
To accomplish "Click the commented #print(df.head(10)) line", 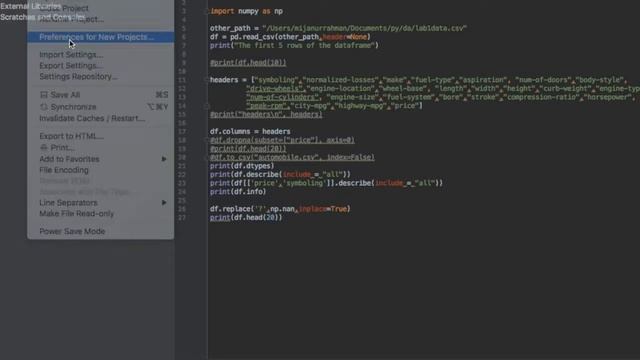I will pyautogui.click(x=248, y=63).
